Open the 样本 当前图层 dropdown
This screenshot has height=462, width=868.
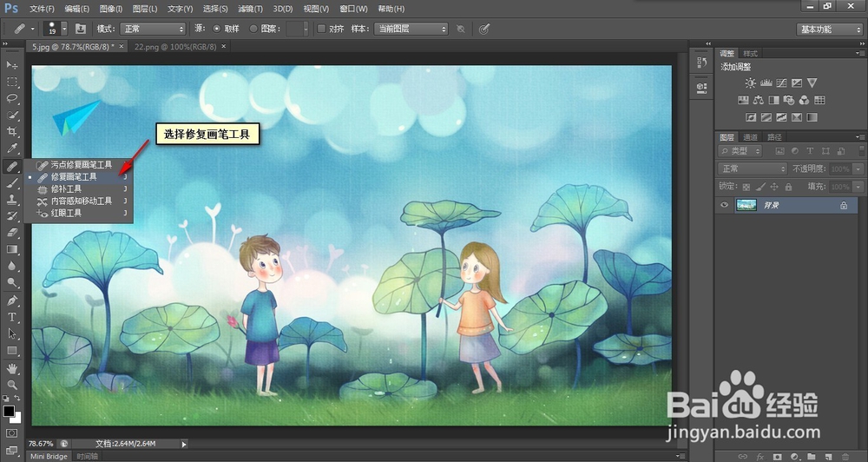click(x=411, y=29)
